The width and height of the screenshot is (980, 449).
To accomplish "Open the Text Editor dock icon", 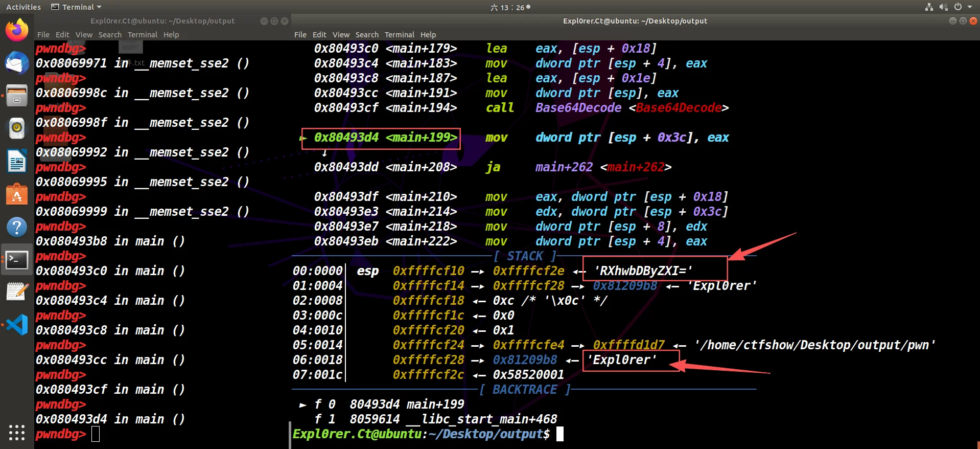I will click(17, 292).
